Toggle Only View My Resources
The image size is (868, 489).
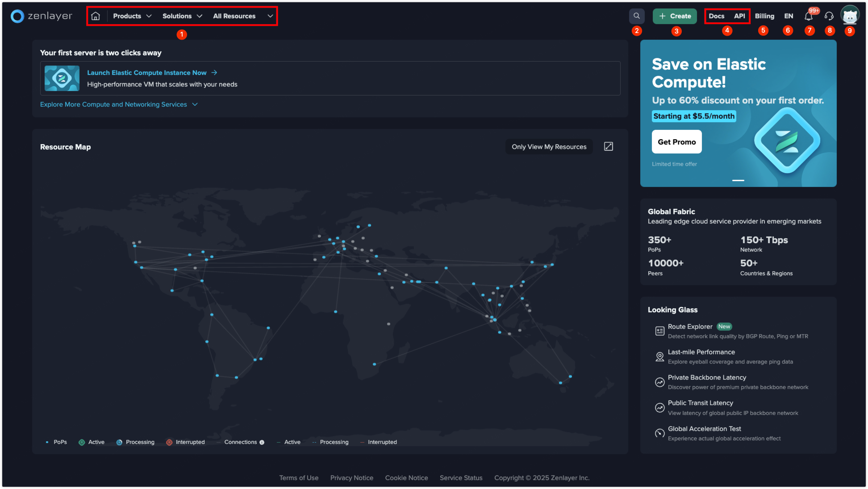click(549, 146)
